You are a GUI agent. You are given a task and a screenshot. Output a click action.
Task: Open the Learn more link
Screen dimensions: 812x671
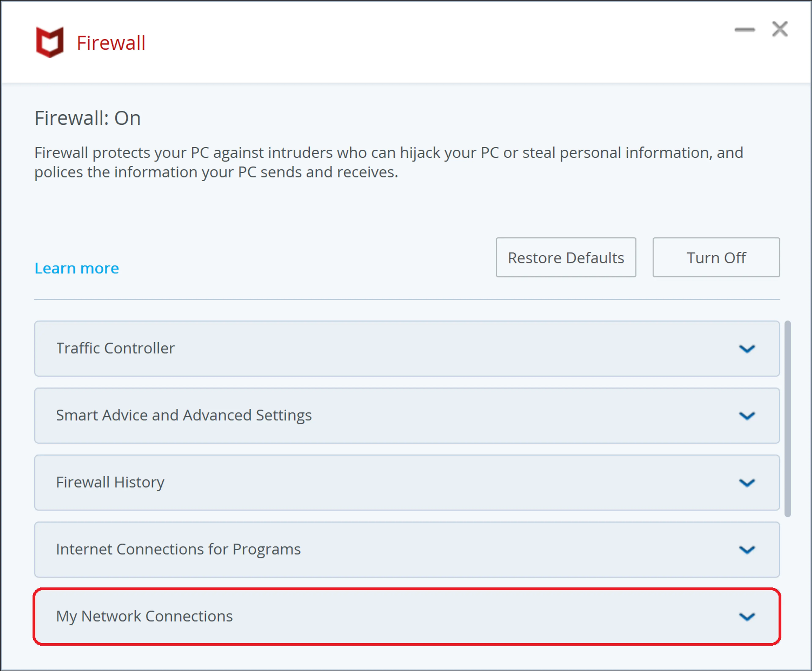(x=77, y=268)
